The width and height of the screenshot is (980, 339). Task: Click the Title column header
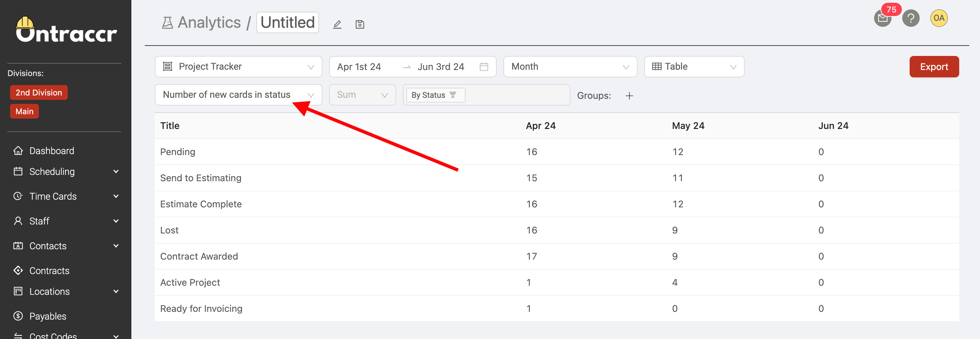(x=170, y=126)
